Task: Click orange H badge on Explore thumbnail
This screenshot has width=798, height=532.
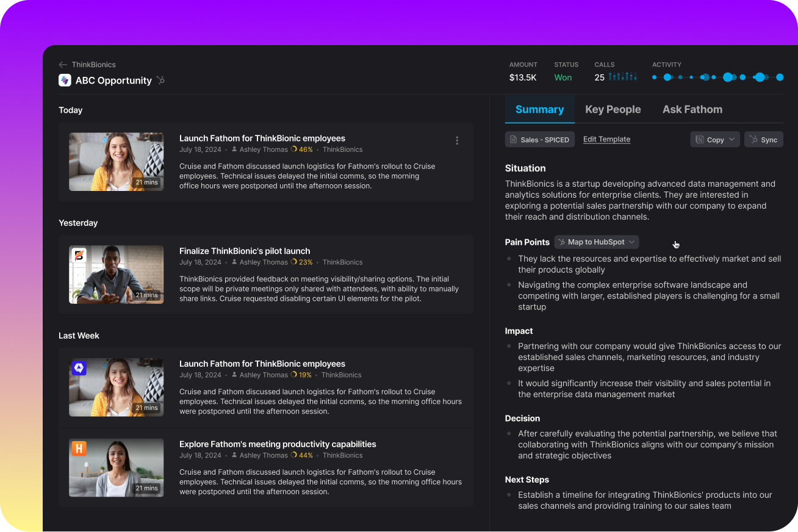Action: [x=79, y=448]
